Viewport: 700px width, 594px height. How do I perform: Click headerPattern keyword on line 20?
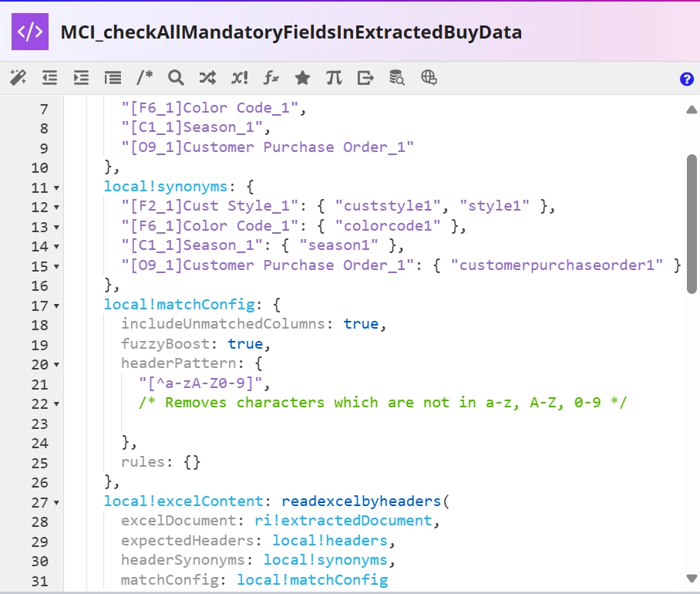(x=179, y=363)
